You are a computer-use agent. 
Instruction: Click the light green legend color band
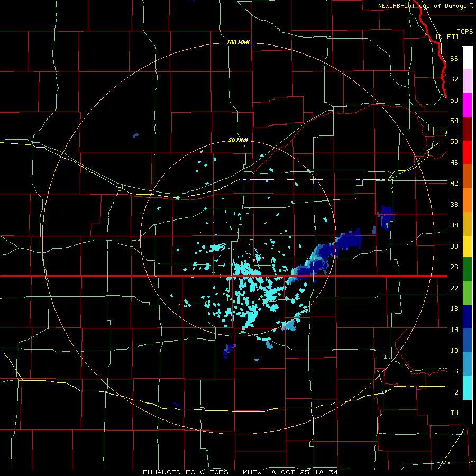(467, 293)
